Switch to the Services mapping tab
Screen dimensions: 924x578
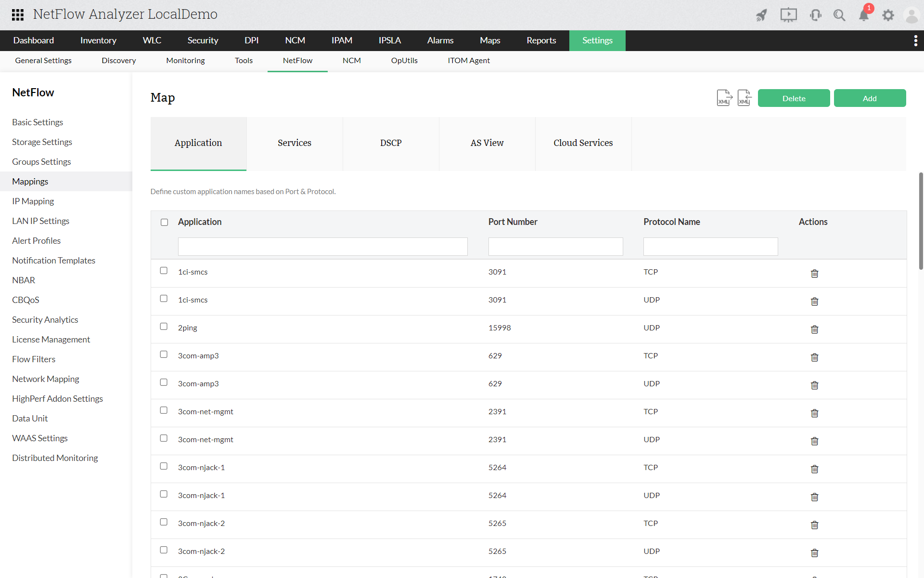coord(295,143)
